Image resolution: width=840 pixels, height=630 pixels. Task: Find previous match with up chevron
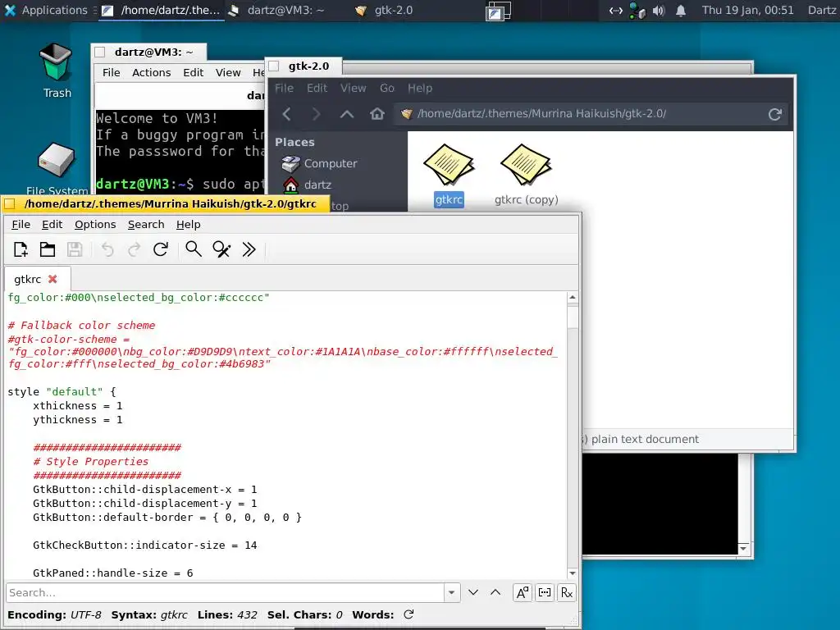[495, 592]
